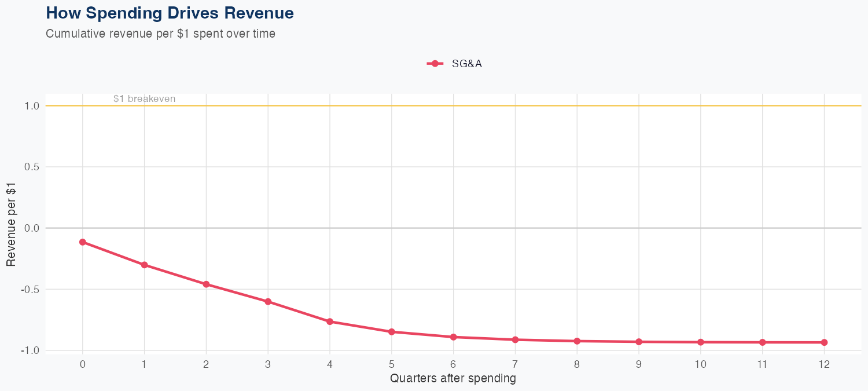This screenshot has height=391, width=868.
Task: Click the red SG&A legend marker
Action: point(435,64)
